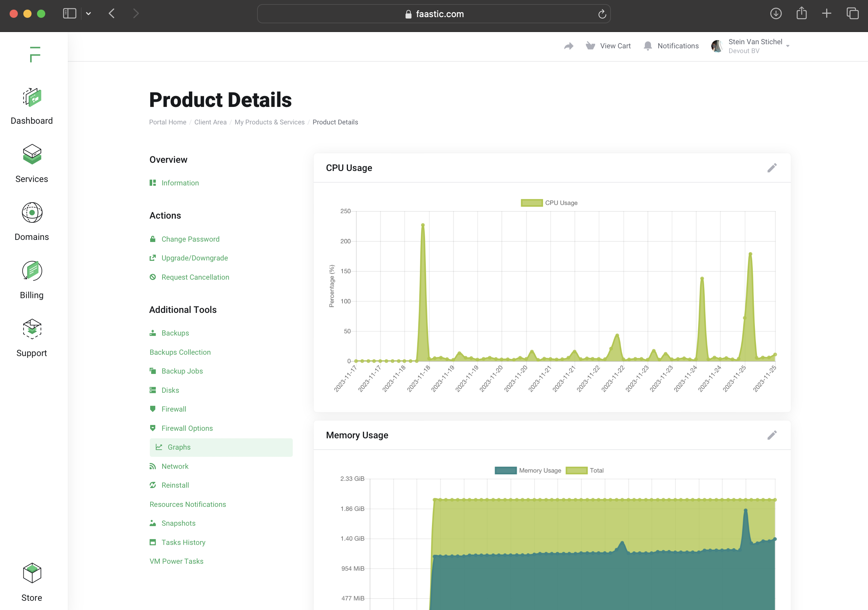868x610 pixels.
Task: Open the Firewall Options menu item
Action: tap(187, 428)
